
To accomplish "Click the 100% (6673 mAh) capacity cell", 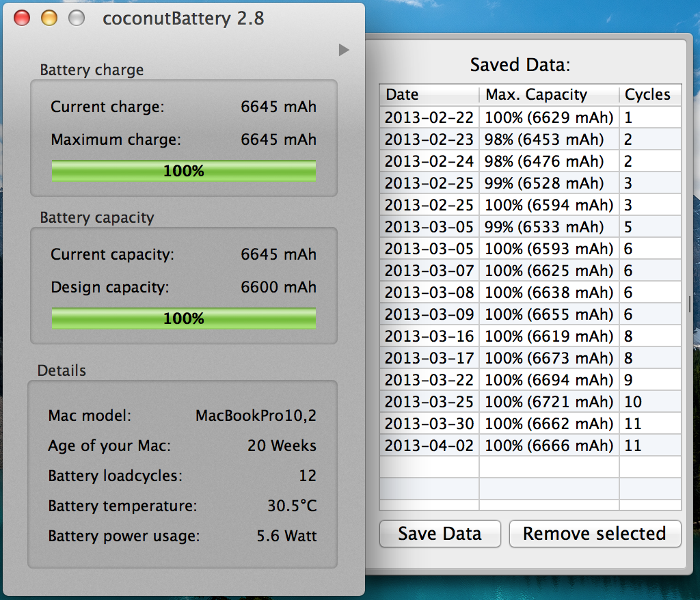I will 549,358.
